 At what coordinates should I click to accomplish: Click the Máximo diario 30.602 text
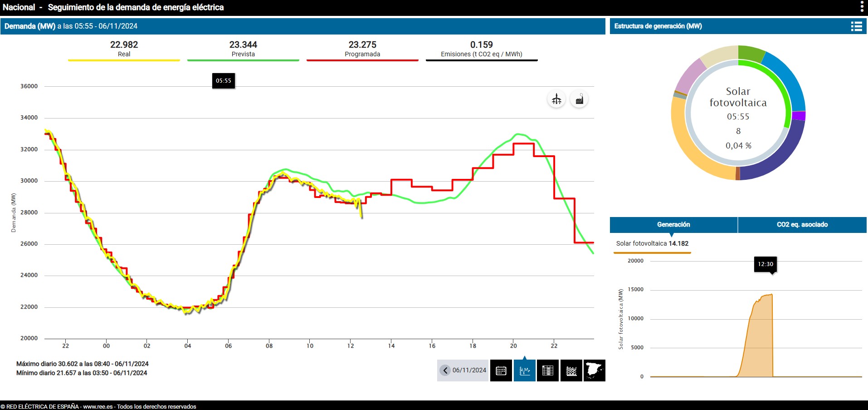tap(83, 364)
